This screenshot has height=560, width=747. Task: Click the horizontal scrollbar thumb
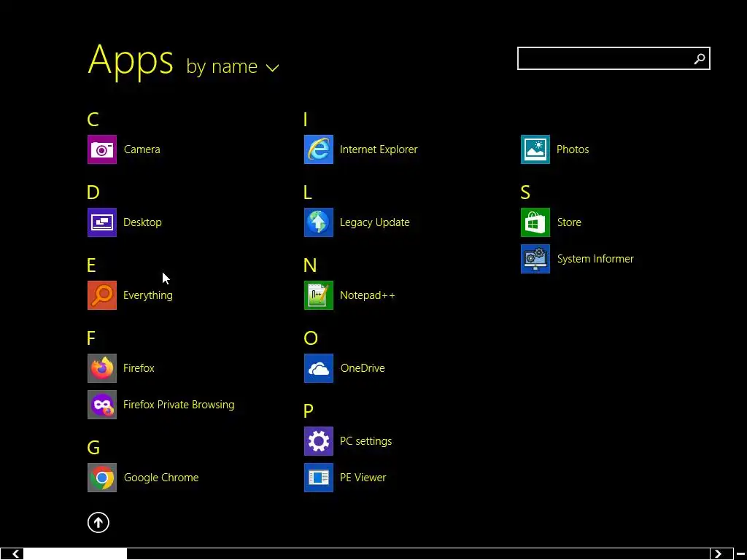(x=75, y=554)
